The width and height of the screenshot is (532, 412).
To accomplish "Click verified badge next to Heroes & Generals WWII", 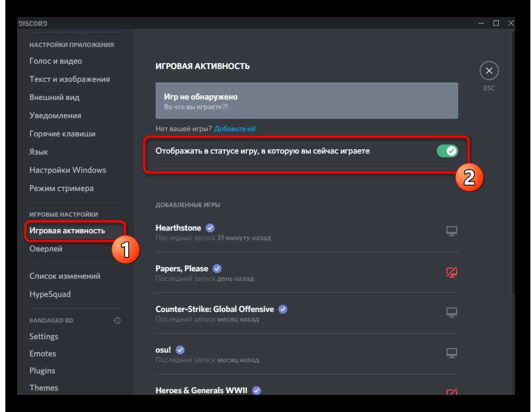I will pyautogui.click(x=257, y=390).
